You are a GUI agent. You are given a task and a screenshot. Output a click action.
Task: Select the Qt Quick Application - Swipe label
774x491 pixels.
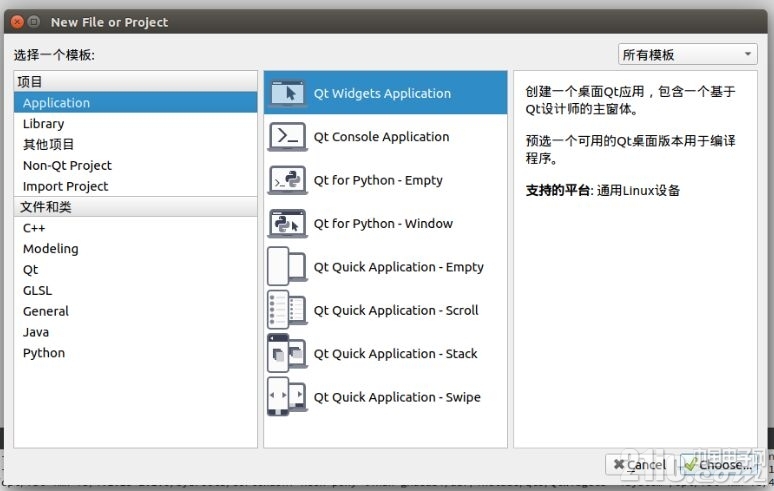click(x=397, y=397)
